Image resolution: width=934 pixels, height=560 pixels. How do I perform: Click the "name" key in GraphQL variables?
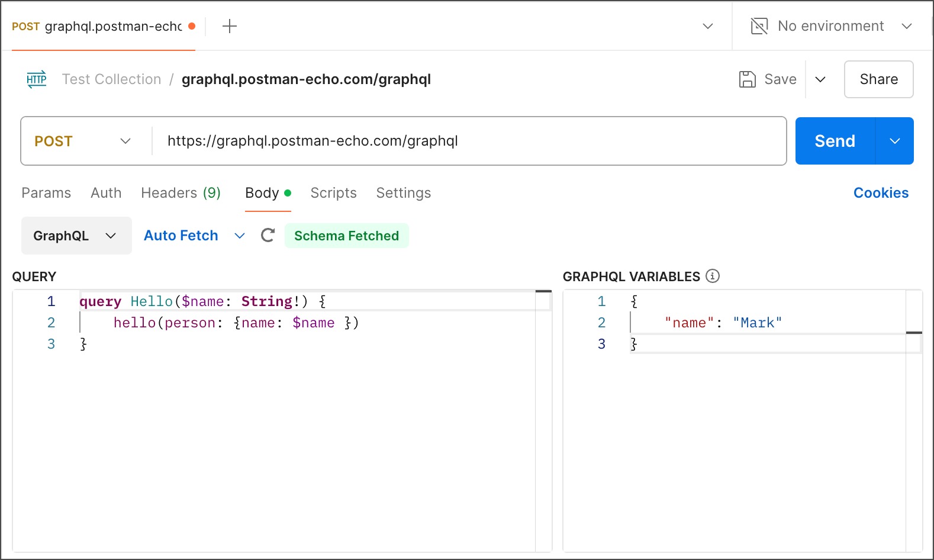(690, 323)
